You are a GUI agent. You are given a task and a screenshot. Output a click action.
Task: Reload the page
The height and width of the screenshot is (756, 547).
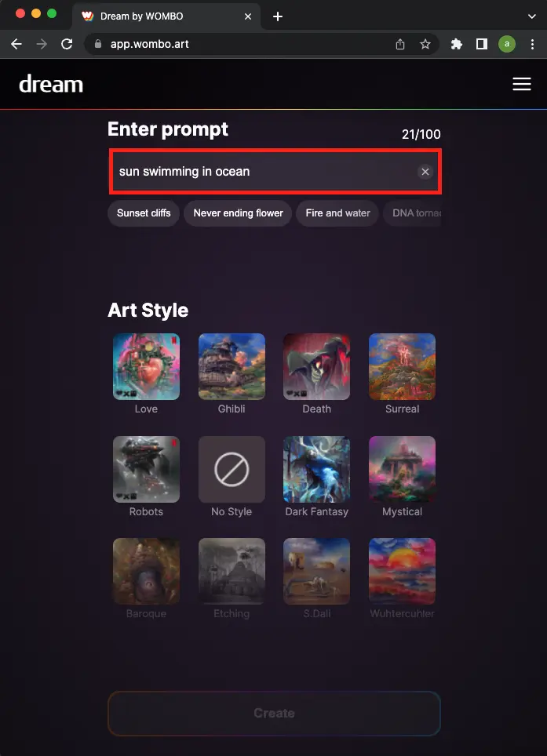tap(67, 45)
